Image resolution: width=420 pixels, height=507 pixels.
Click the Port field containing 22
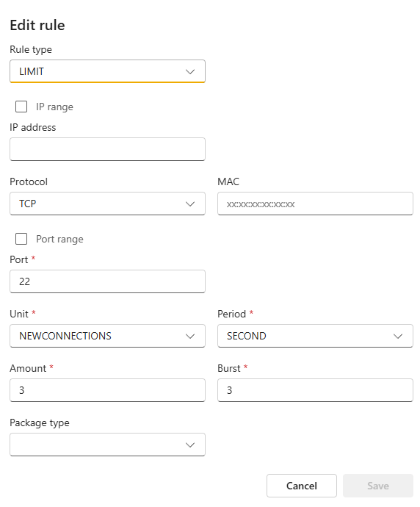point(107,281)
